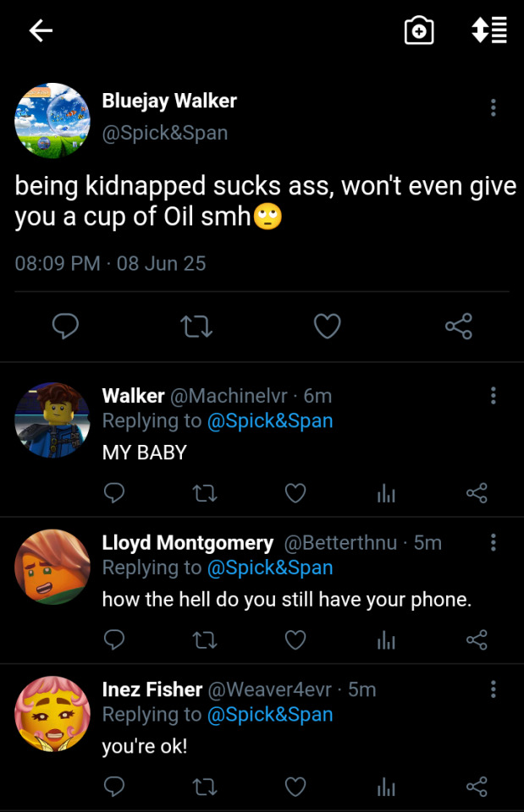Share Inez Fisher's you're ok reply
Viewport: 524px width, 812px height.
click(x=477, y=787)
